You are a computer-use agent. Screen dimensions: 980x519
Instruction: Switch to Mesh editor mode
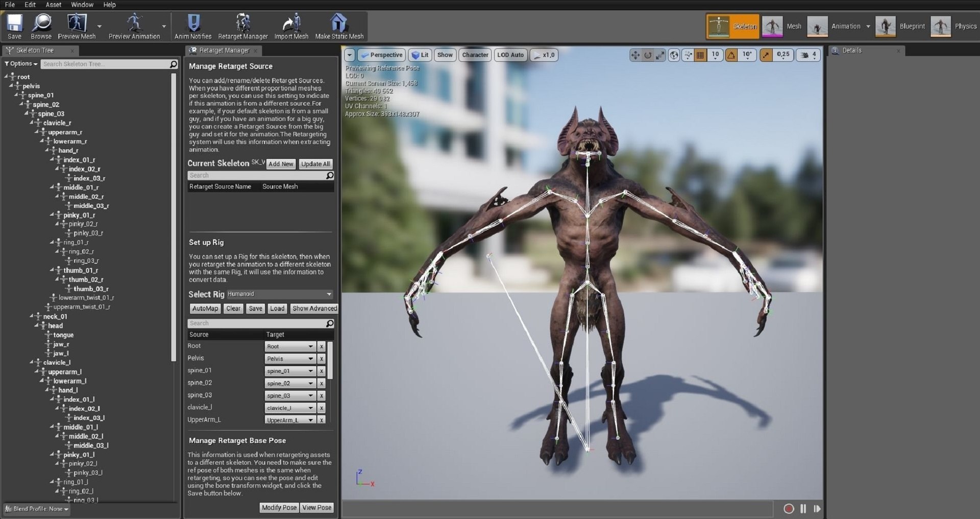click(x=782, y=26)
